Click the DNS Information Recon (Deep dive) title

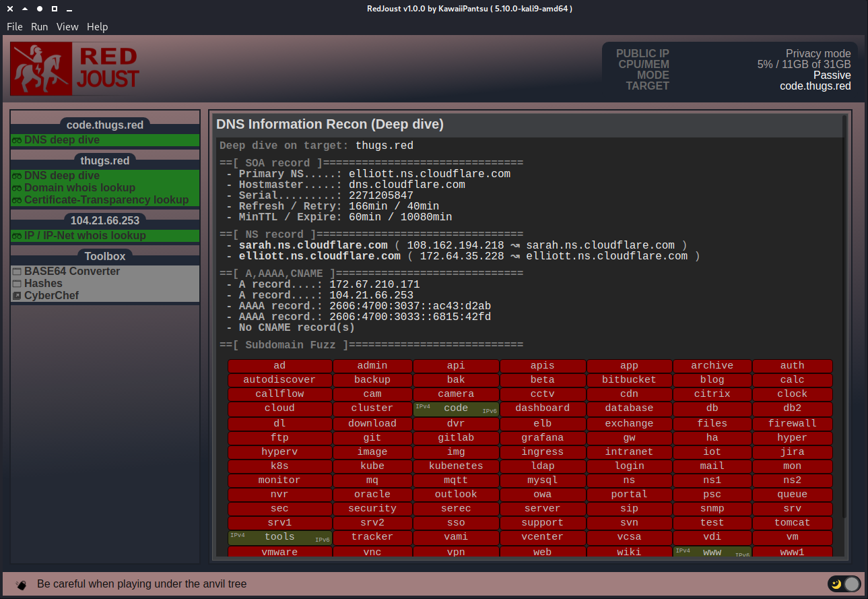click(x=330, y=125)
